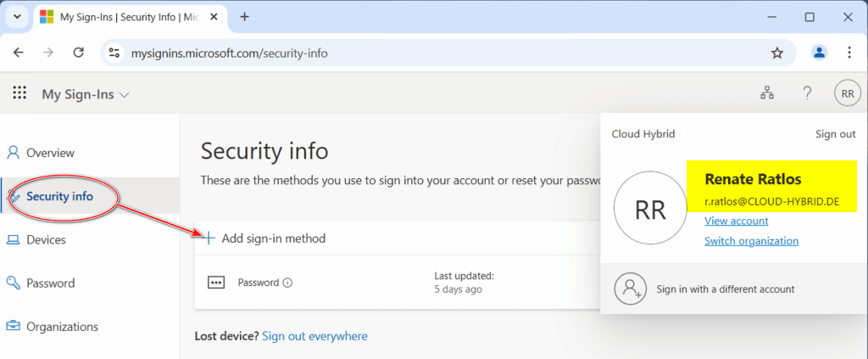
Task: Click the RR account avatar in header
Action: pos(847,93)
